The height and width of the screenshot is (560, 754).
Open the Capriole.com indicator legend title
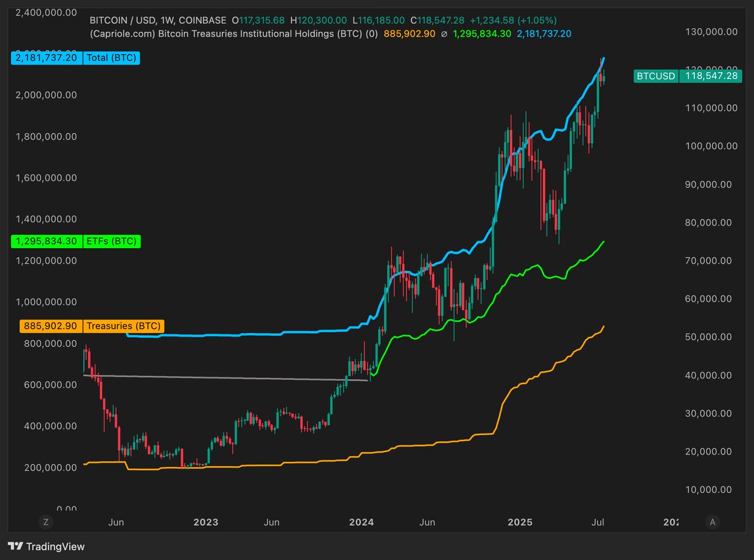click(x=234, y=33)
